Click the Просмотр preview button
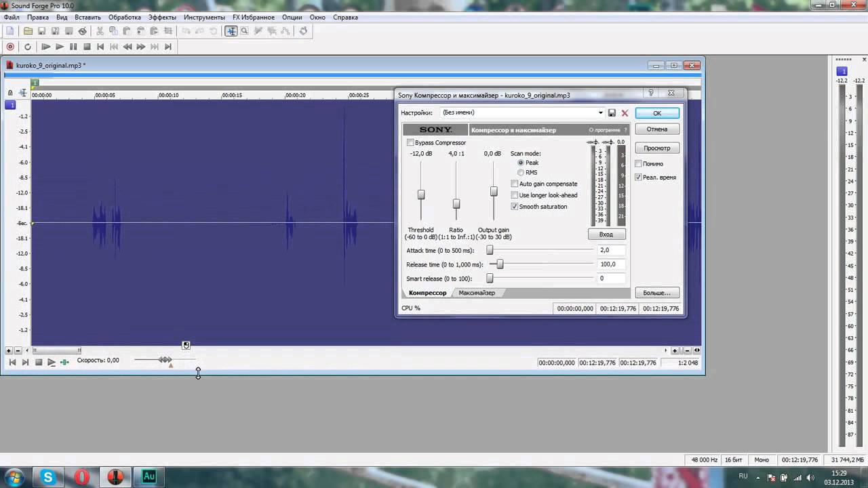Image resolution: width=868 pixels, height=488 pixels. coord(657,148)
